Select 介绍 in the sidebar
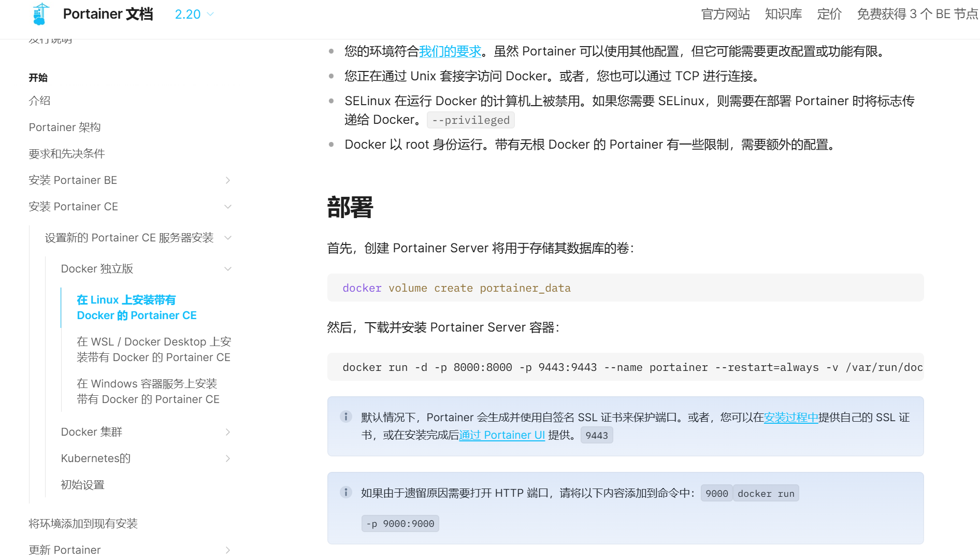 pos(39,100)
